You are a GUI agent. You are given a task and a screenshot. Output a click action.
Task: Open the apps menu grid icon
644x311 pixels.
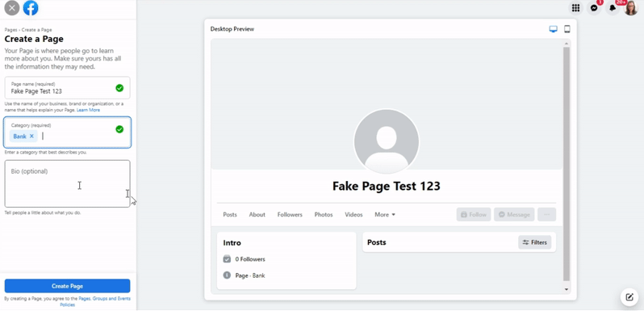576,8
